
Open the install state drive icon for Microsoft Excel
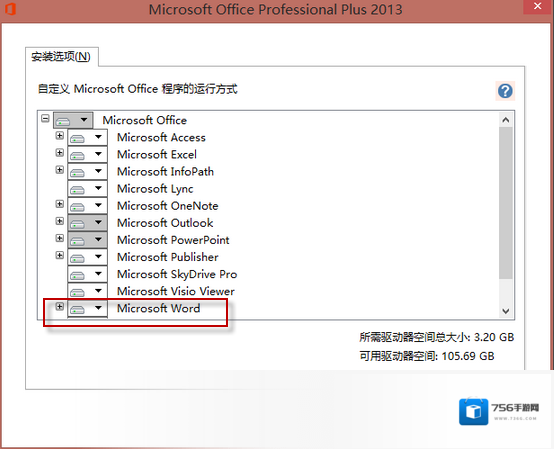(77, 155)
